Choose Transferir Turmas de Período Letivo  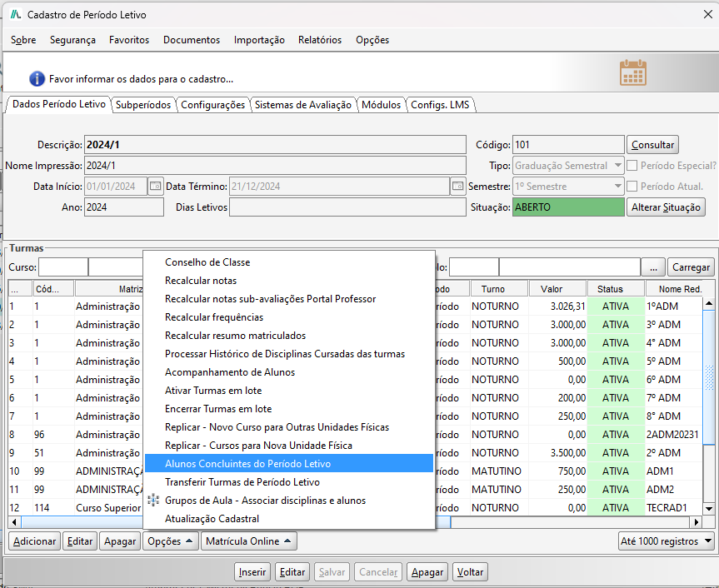click(x=289, y=482)
